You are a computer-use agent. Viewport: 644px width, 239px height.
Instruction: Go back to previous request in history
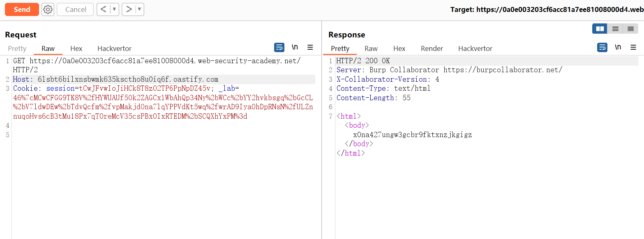pos(104,9)
